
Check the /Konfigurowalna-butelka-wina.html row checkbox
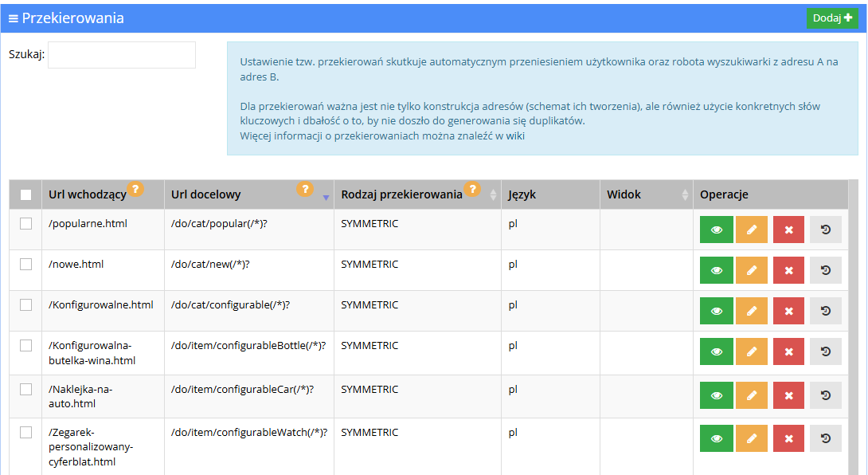click(26, 345)
